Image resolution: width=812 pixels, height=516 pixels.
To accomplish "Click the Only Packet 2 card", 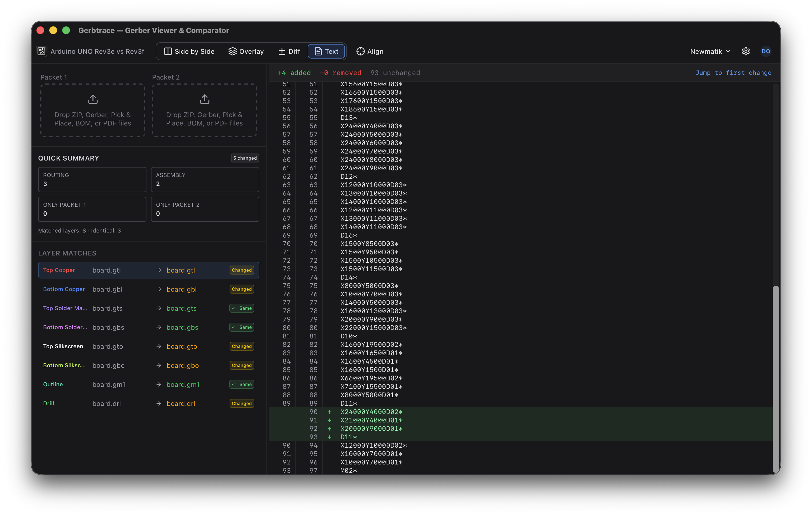I will click(x=205, y=209).
